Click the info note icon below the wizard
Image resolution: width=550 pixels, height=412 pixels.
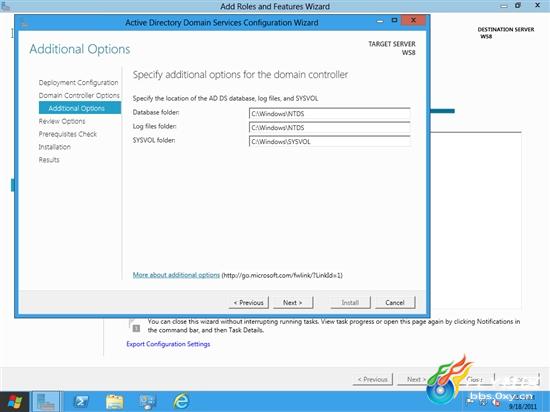(x=136, y=328)
